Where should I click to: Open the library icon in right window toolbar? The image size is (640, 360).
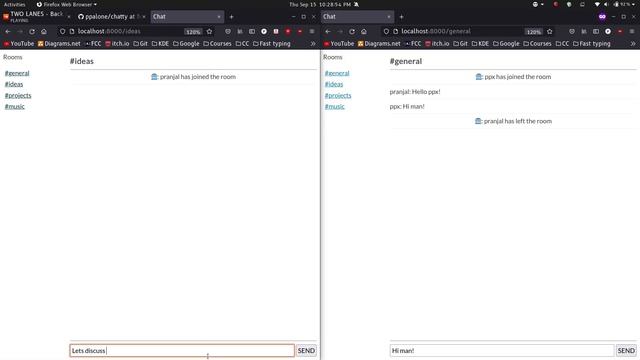(584, 31)
